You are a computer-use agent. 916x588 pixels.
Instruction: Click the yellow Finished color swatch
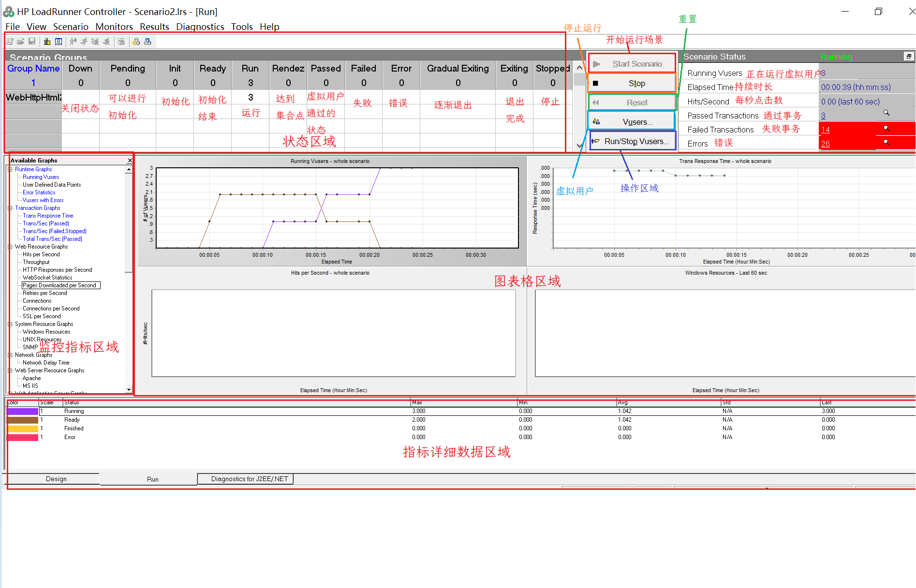point(23,428)
